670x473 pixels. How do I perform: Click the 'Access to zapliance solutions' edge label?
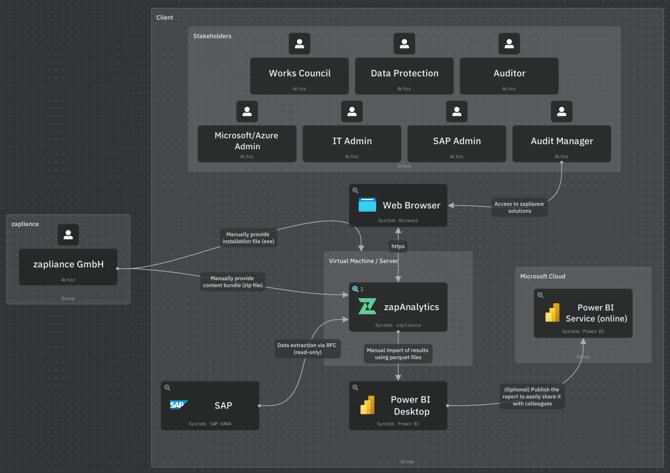point(519,208)
